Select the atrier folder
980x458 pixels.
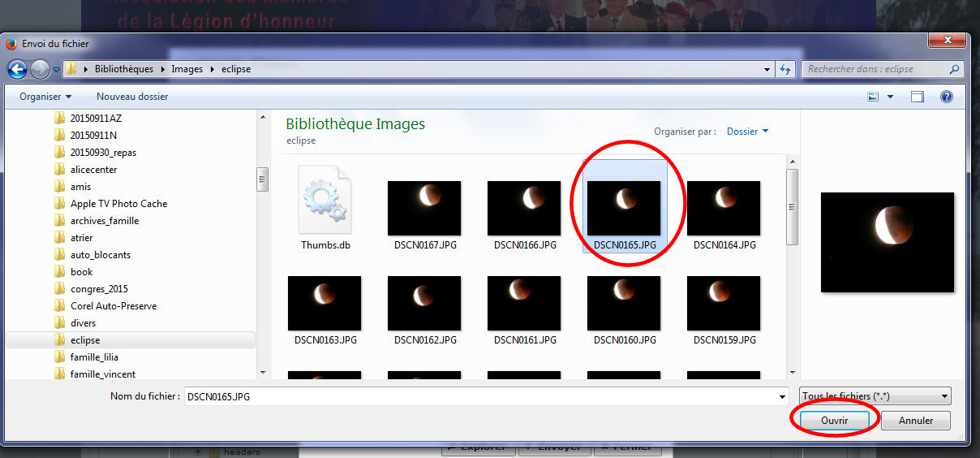(x=81, y=237)
